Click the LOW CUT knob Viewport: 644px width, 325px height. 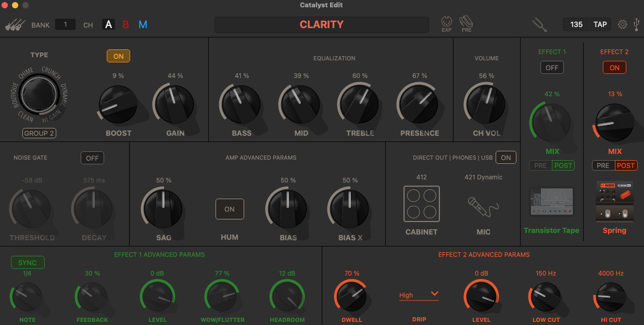coord(546,297)
